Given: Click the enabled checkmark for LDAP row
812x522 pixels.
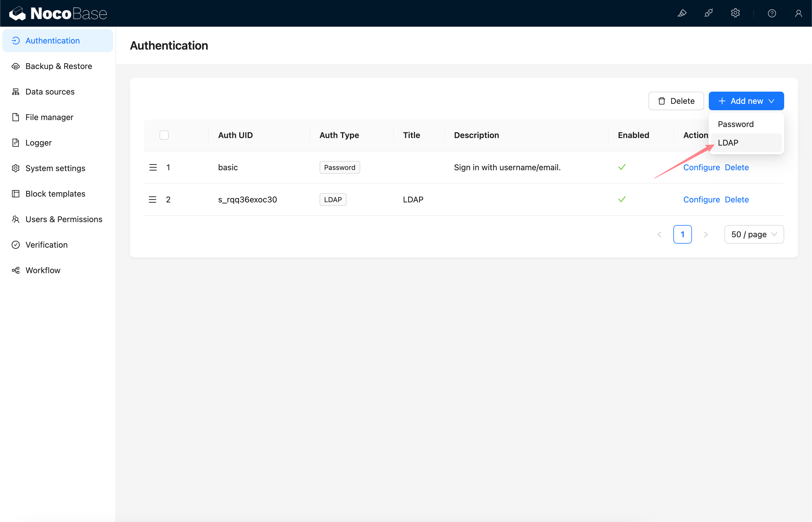Looking at the screenshot, I should (x=622, y=199).
